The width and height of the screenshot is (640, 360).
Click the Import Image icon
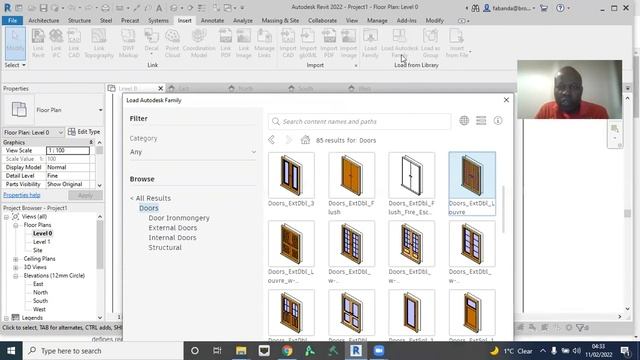click(x=349, y=43)
